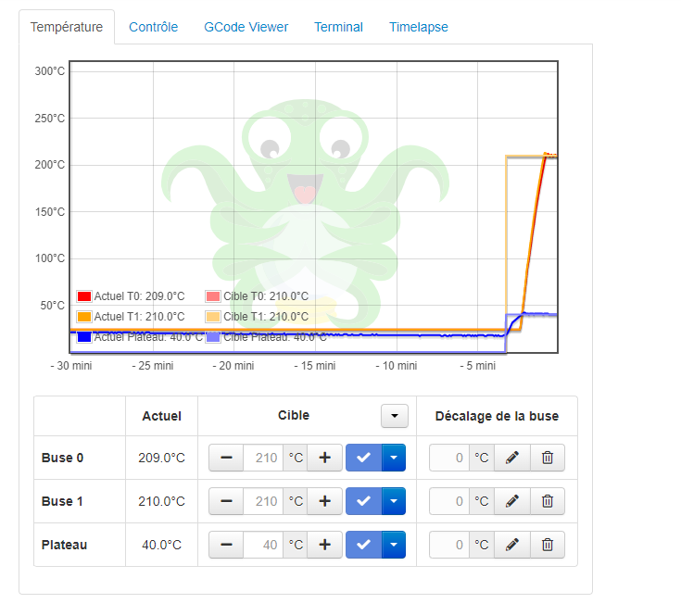Decrease Buse 1 target with minus icon
681x616 pixels.
click(226, 501)
